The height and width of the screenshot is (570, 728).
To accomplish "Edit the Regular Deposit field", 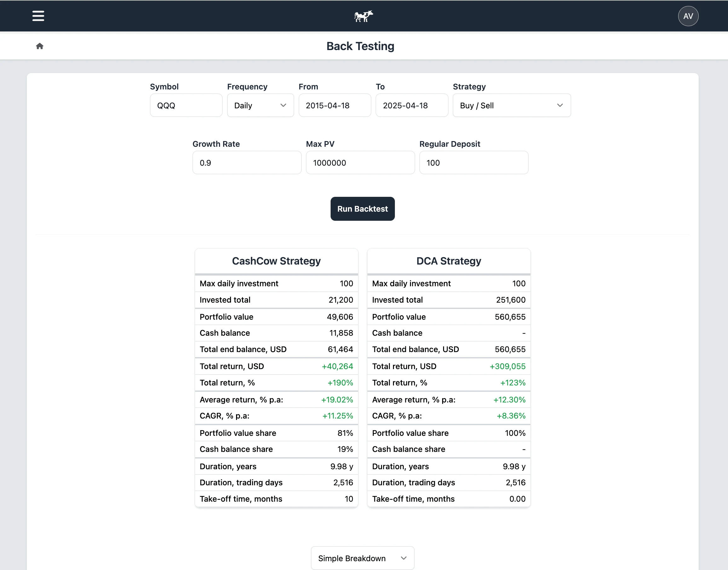I will coord(474,163).
